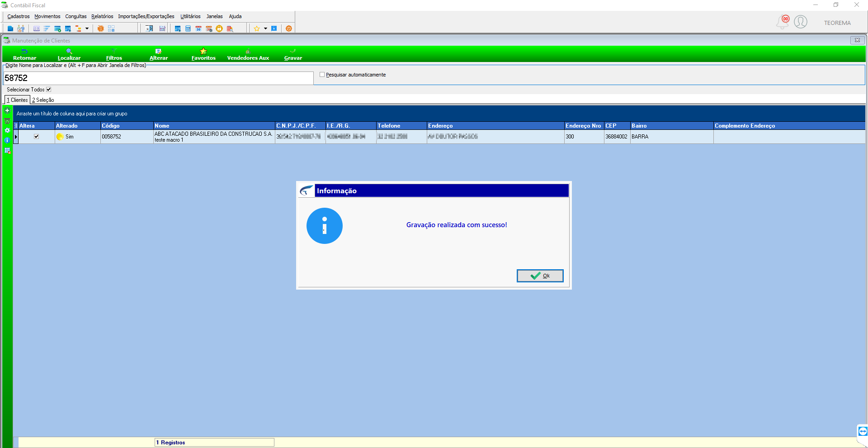Click the Localizar button

[69, 54]
